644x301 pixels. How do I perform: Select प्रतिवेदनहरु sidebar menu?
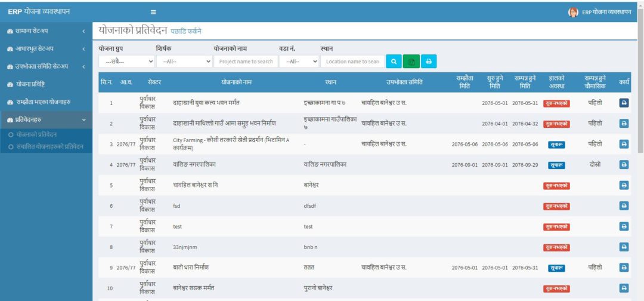point(46,119)
